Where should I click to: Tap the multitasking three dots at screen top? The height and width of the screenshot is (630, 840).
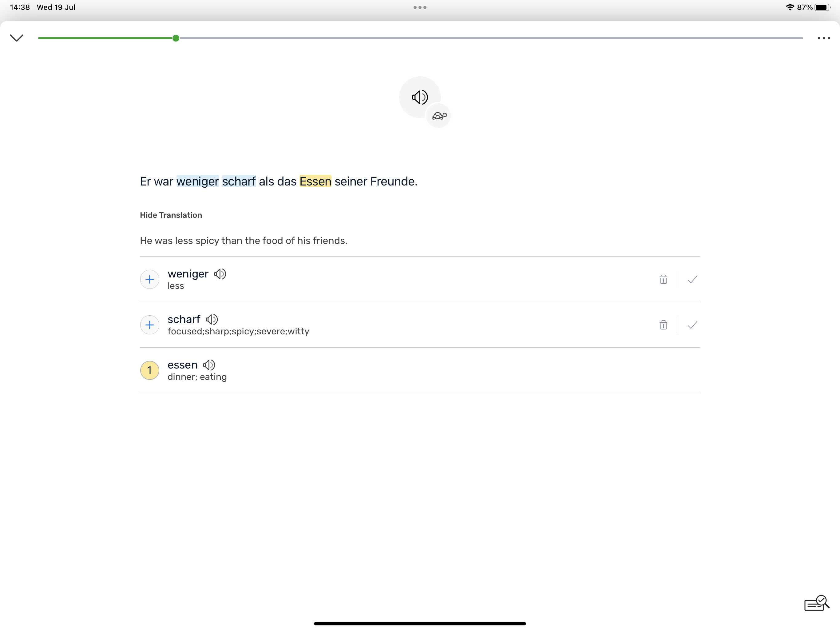[420, 7]
